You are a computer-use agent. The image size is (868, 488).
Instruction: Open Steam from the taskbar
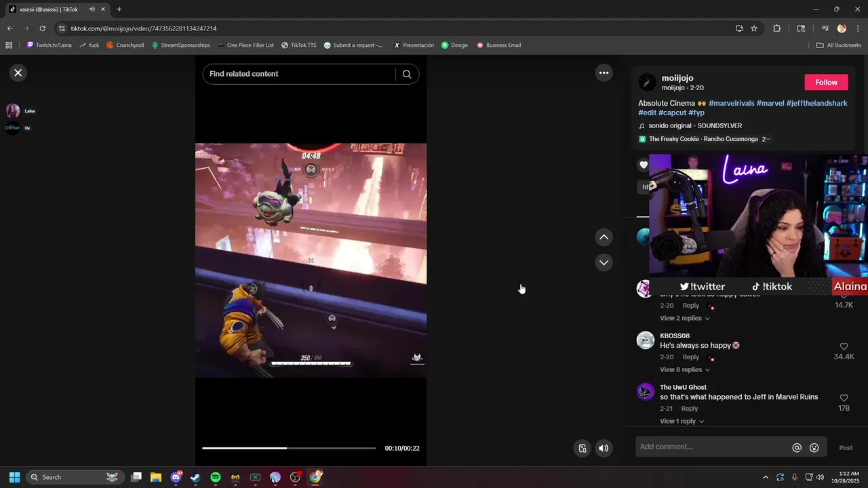click(x=196, y=477)
